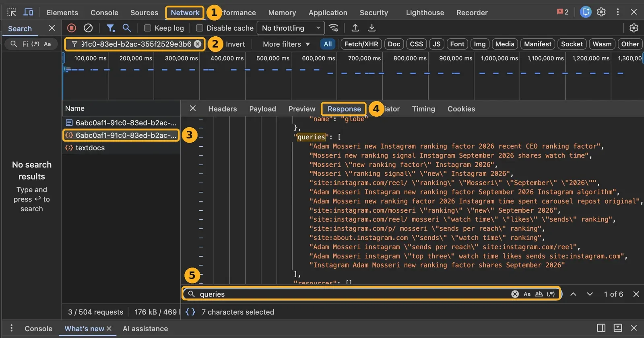Viewport: 644px width, 338px height.
Task: Go to next search match
Action: pos(590,294)
